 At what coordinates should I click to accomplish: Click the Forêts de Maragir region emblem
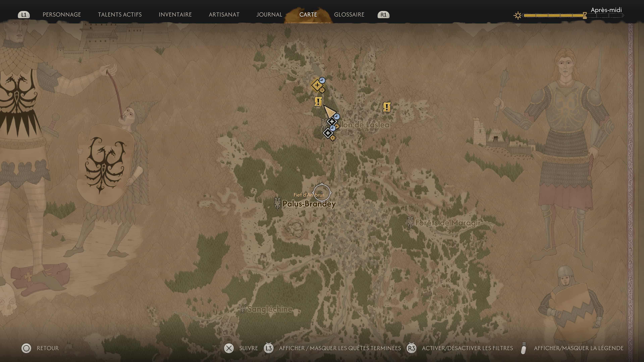(x=410, y=222)
